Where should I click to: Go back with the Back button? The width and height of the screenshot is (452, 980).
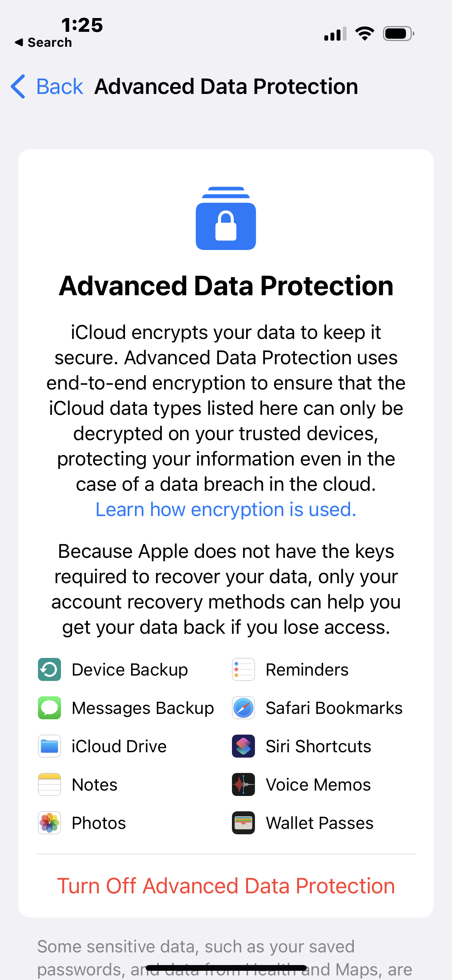pos(59,86)
